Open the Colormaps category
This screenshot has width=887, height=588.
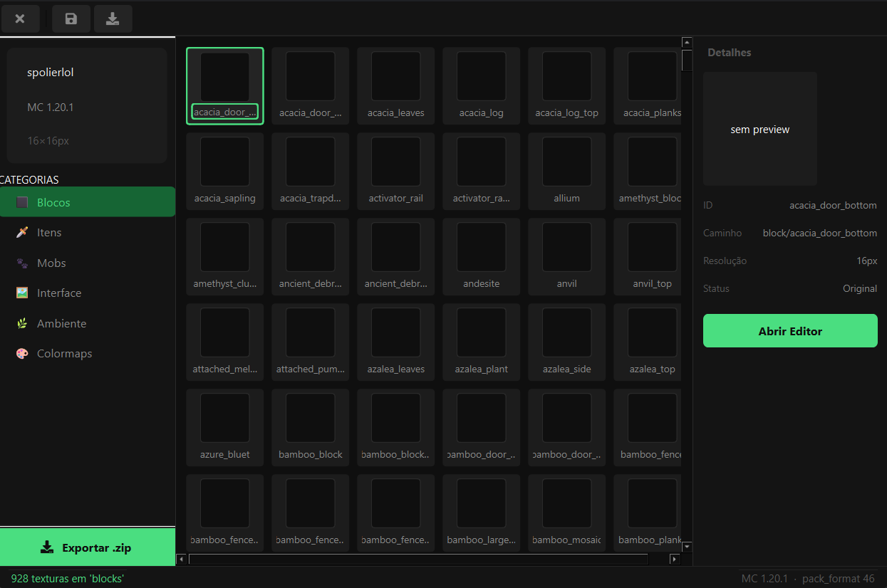88,353
